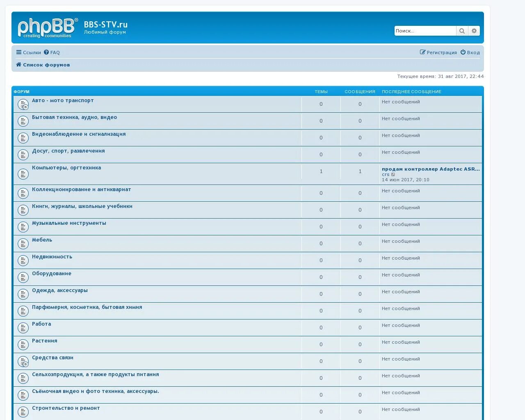This screenshot has width=525, height=420.
Task: Click the СООБЩЕНИЯ column header
Action: [x=360, y=92]
